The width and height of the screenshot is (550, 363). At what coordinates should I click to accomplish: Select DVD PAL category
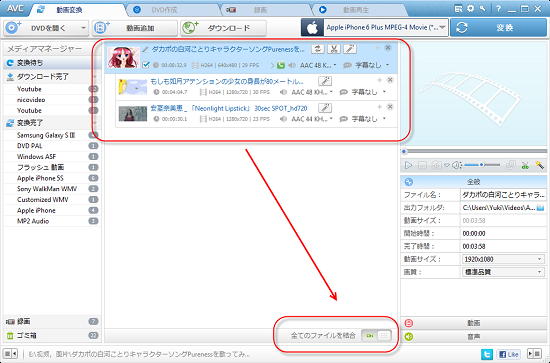pyautogui.click(x=52, y=146)
